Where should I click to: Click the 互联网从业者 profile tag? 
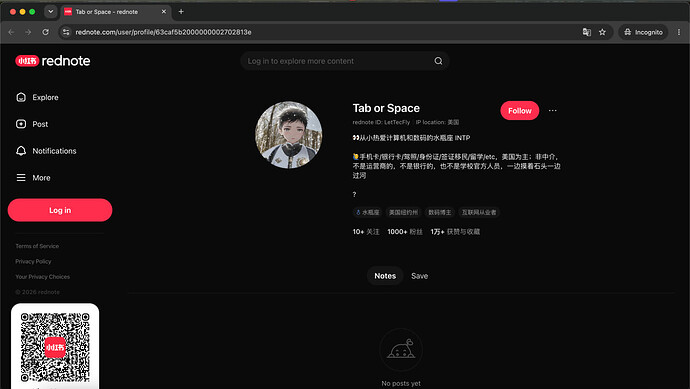(x=479, y=212)
